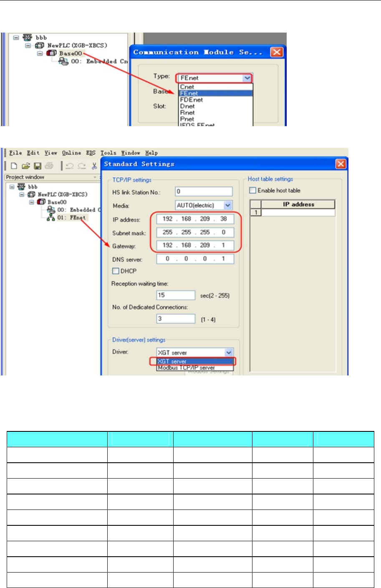Image resolution: width=381 pixels, height=588 pixels.
Task: Click the Reception waiting time field
Action: (176, 295)
